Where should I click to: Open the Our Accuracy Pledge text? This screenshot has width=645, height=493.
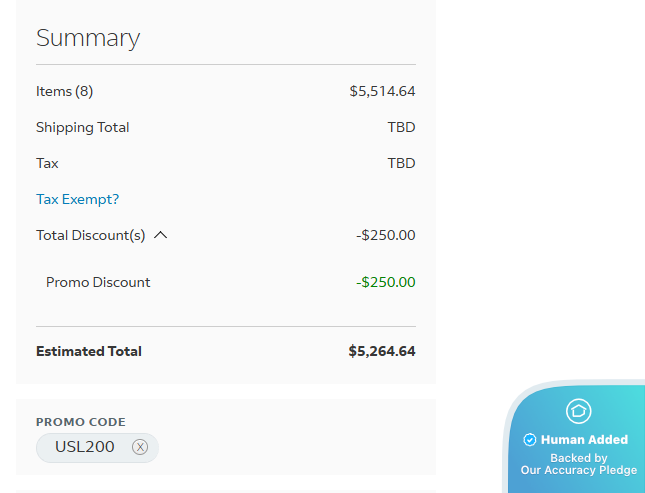(x=578, y=470)
